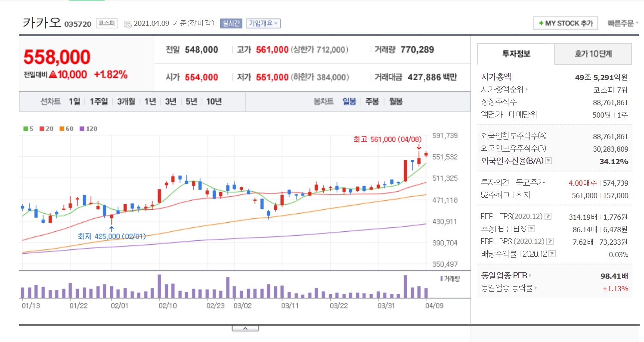Switch to the 호가10단계 tab

pos(593,54)
